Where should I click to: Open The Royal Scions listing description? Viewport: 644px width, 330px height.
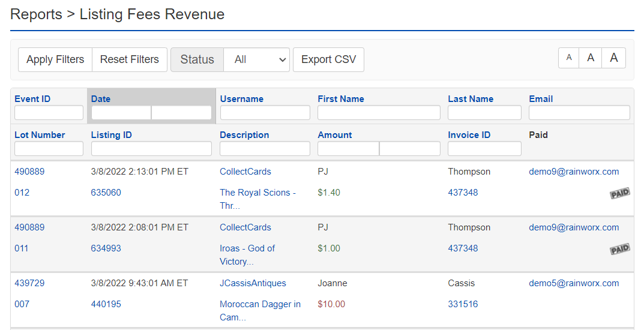[258, 199]
